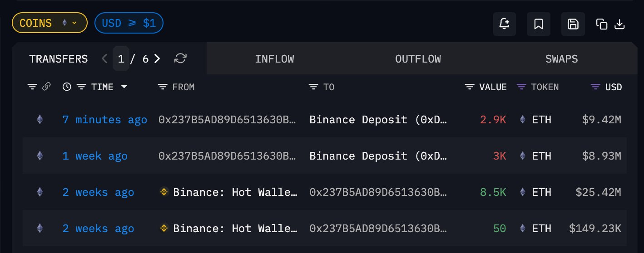The height and width of the screenshot is (253, 644).
Task: Click the current page number field
Action: point(121,59)
